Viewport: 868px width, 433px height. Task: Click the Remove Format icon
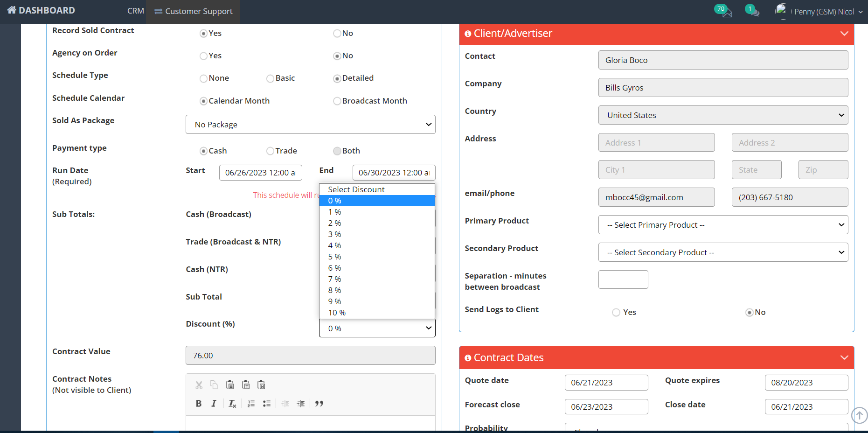(232, 404)
